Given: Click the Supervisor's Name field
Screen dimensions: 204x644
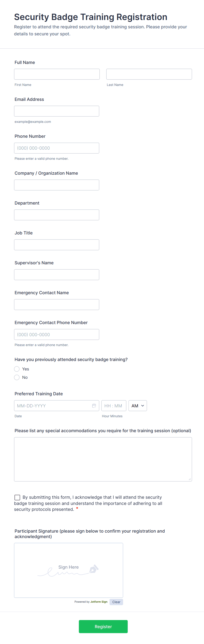Looking at the screenshot, I should click(56, 275).
